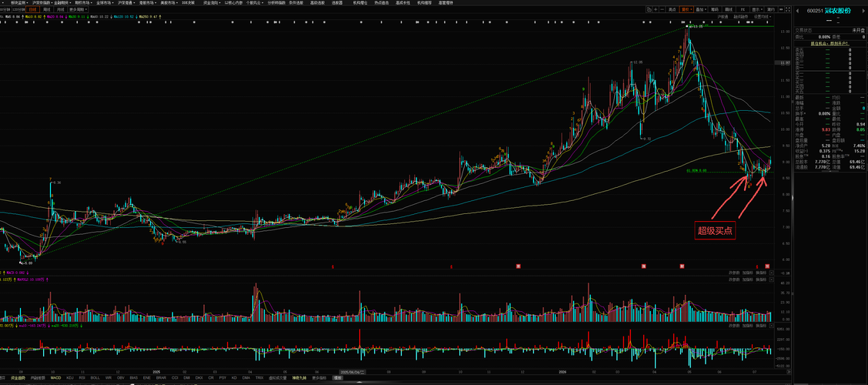Screen dimensions: 868x385
Task: Click the PK button
Action: coord(743,9)
